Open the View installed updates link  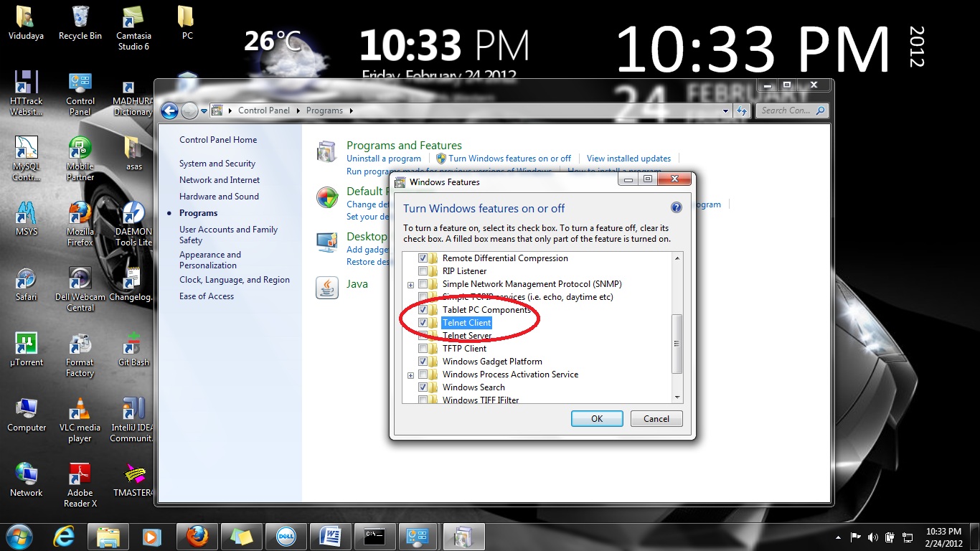coord(628,159)
